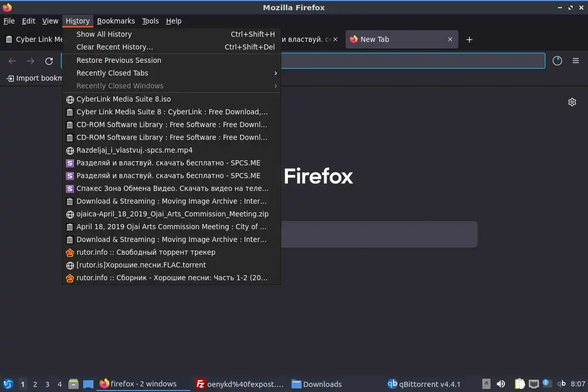This screenshot has height=392, width=588.
Task: Close the New Tab tab
Action: 450,39
